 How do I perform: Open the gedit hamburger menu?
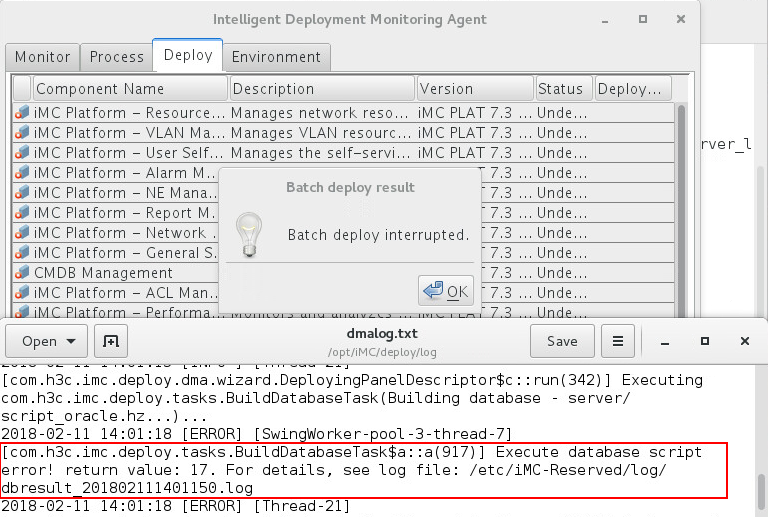click(x=618, y=341)
